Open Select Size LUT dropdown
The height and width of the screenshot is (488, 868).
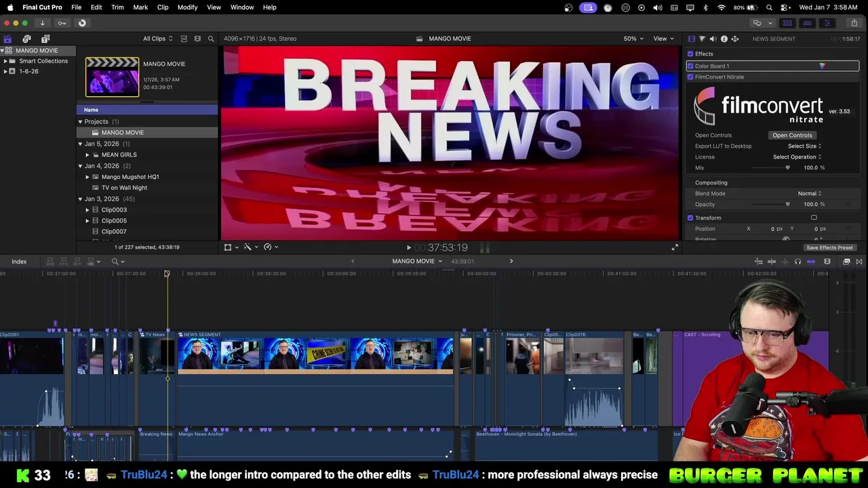804,146
